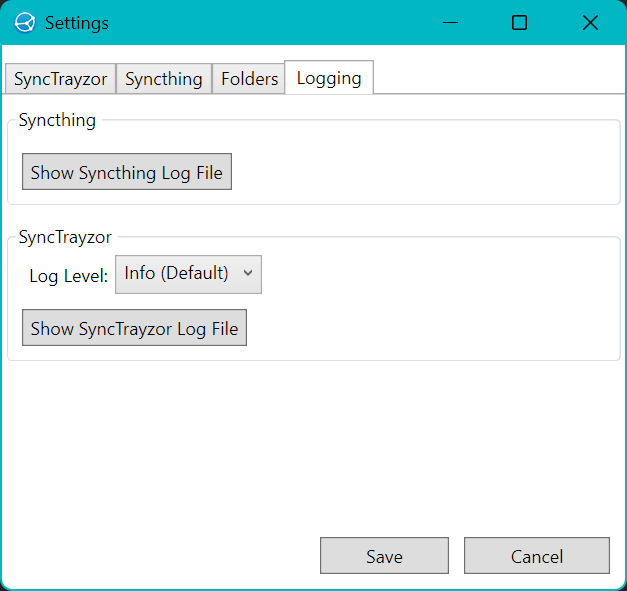Click the Log Level label
The height and width of the screenshot is (591, 627).
pos(69,276)
